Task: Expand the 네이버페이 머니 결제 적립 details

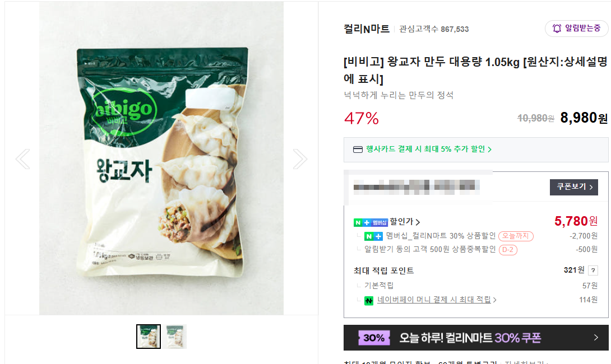Action: point(437,300)
